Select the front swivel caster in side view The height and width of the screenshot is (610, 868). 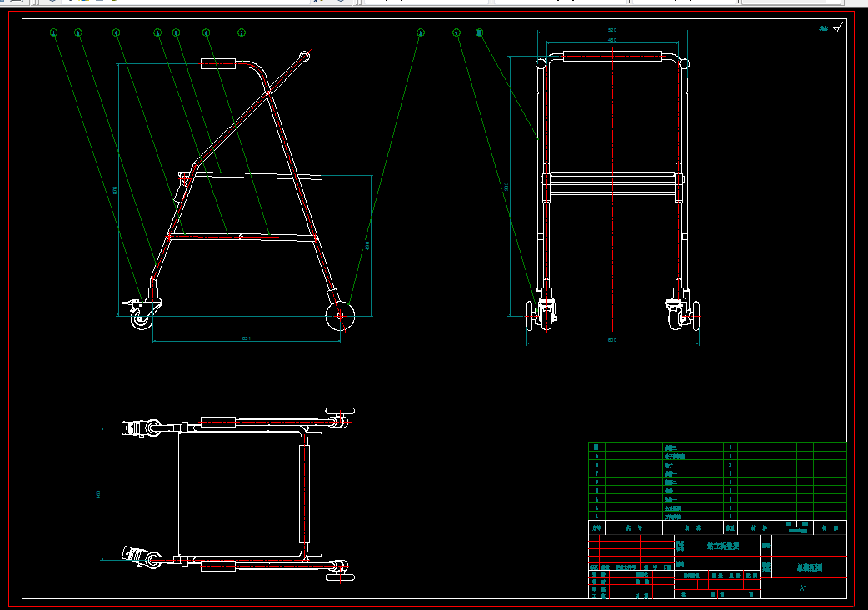142,314
